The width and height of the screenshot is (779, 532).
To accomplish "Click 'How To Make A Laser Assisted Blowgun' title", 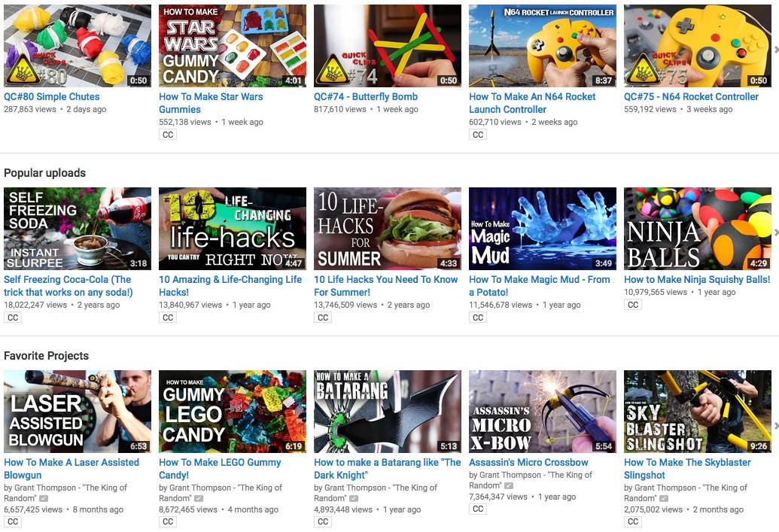I will click(x=72, y=469).
